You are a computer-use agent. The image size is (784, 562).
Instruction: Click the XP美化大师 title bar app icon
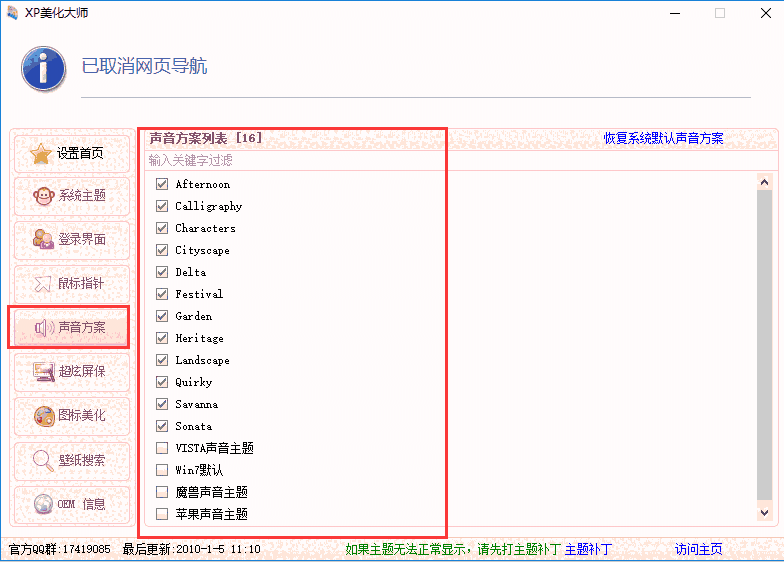point(12,12)
